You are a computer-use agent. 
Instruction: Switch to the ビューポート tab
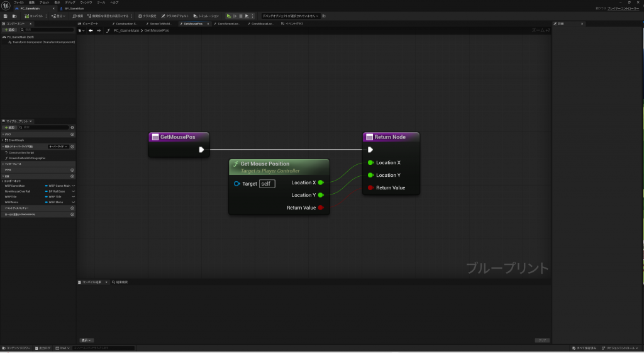[x=88, y=24]
